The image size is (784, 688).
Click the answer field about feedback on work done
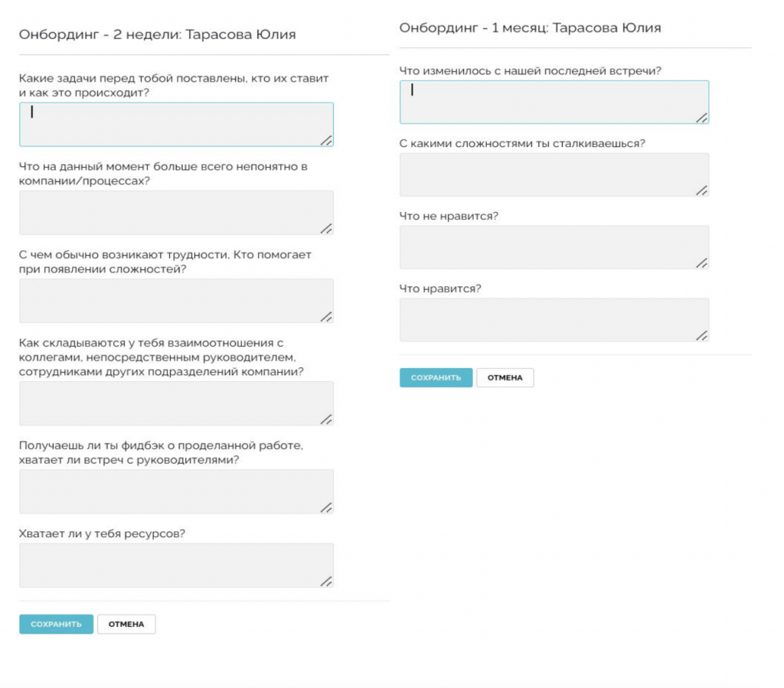click(176, 491)
